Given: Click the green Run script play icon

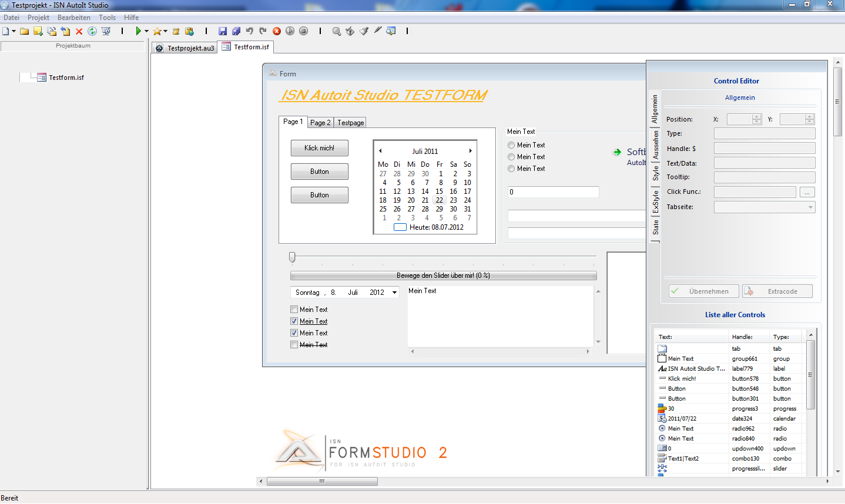Looking at the screenshot, I should coord(138,31).
